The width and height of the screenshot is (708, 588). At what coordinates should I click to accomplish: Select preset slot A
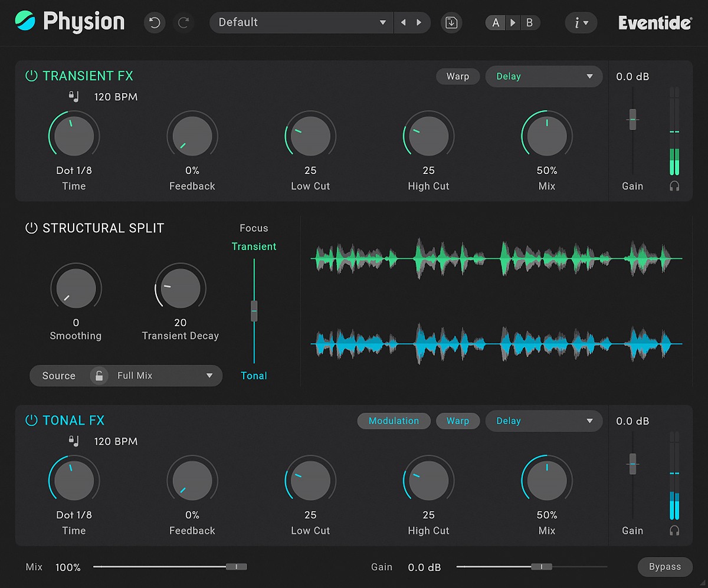point(496,23)
